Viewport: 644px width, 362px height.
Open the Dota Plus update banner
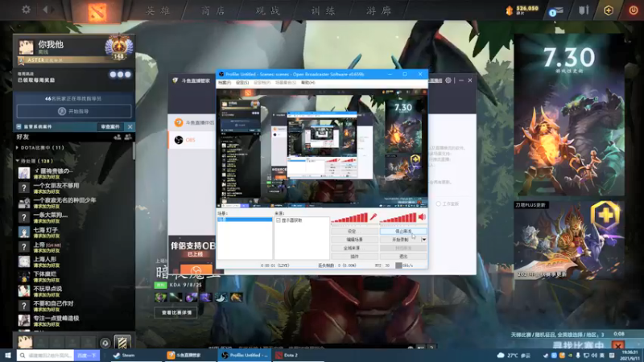point(569,240)
